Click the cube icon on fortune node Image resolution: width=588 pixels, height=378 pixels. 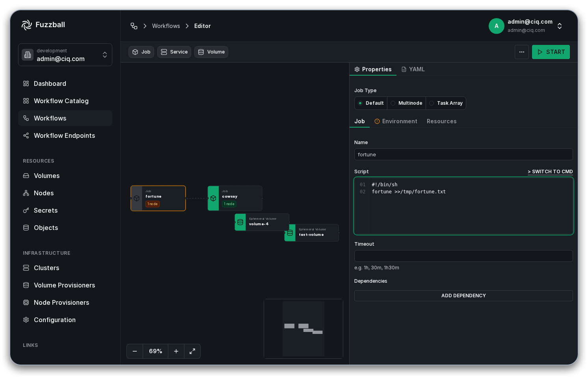pos(137,198)
